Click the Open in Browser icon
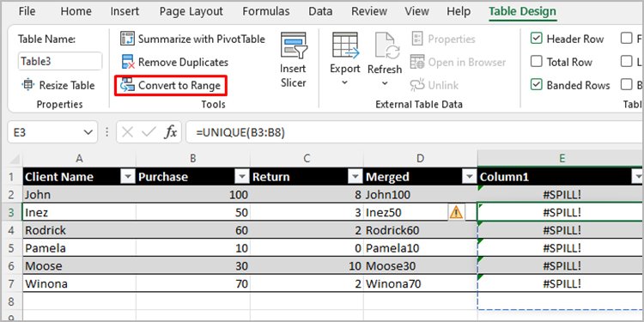The width and height of the screenshot is (644, 322). point(416,62)
